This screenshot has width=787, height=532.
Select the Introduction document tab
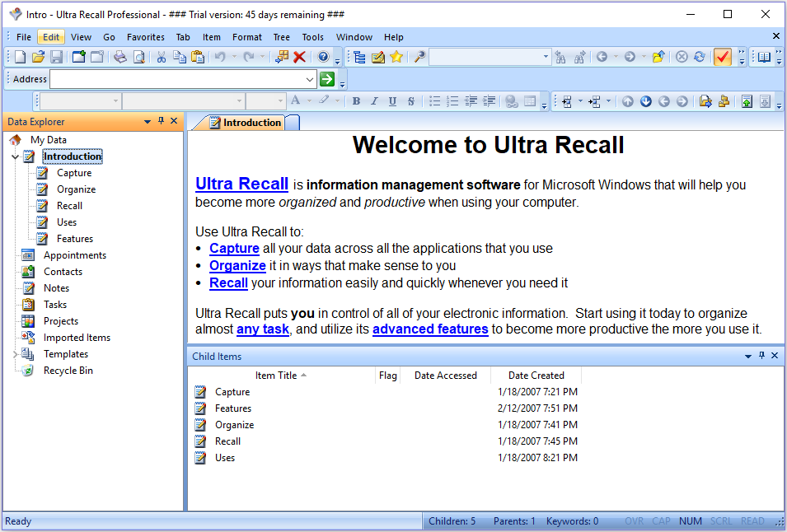(x=245, y=123)
